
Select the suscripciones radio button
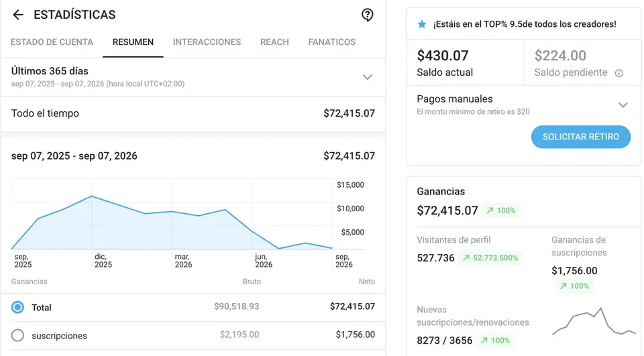pos(17,335)
